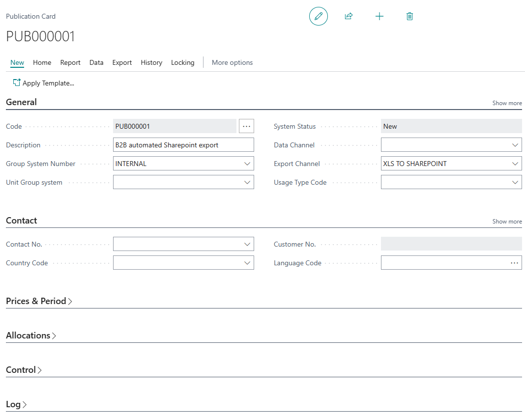Click the Description input field
525x420 pixels.
tap(183, 145)
